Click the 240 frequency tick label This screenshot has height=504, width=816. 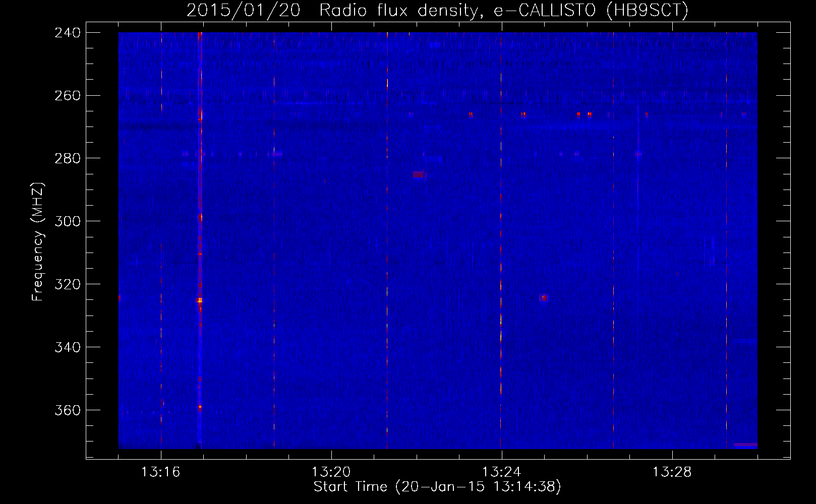point(67,32)
